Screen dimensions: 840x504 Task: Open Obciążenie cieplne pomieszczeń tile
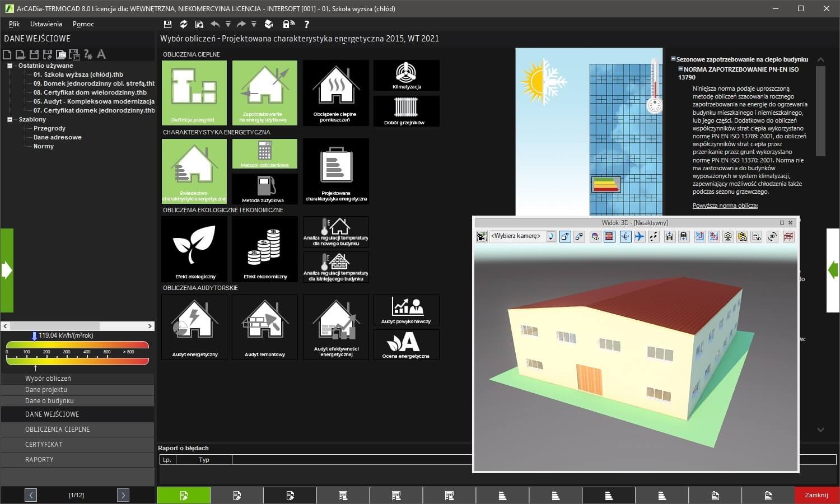[336, 92]
